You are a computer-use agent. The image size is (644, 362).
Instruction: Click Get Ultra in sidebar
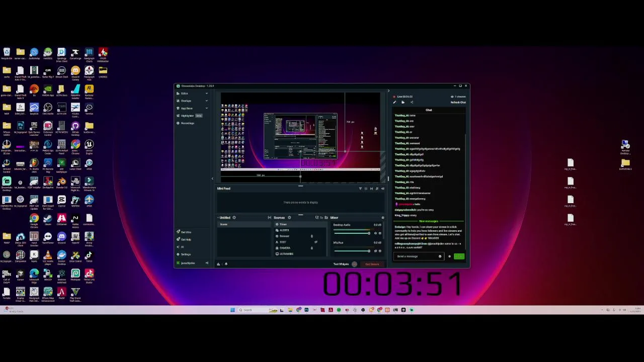184,232
